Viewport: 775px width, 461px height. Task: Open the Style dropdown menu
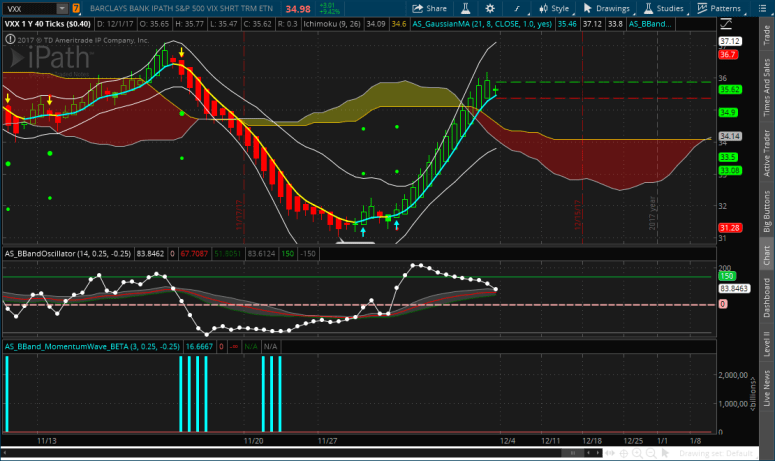(x=555, y=8)
